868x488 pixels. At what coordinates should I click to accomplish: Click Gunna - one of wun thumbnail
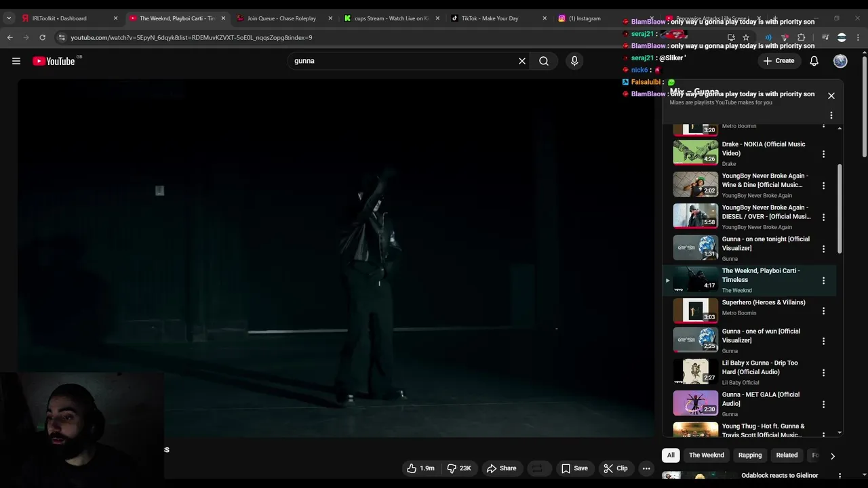(695, 340)
